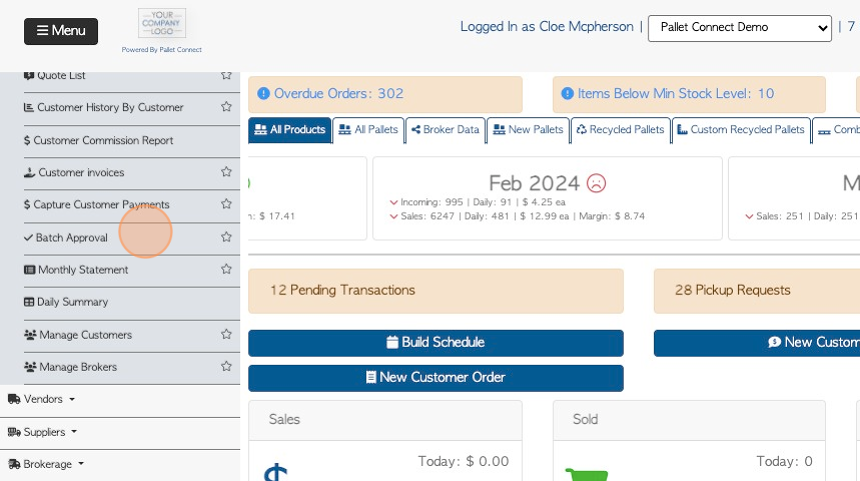
Task: Click the Monthly Statement list icon
Action: (x=30, y=270)
